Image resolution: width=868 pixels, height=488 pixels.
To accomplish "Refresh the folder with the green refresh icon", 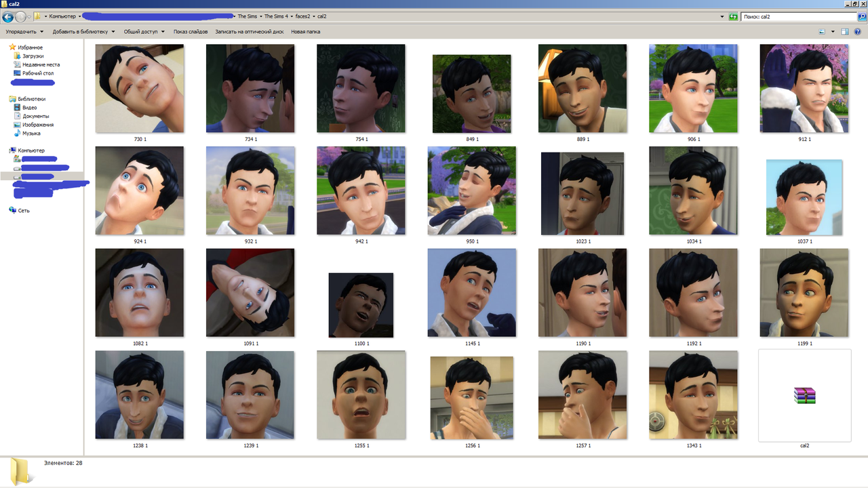I will pyautogui.click(x=733, y=16).
